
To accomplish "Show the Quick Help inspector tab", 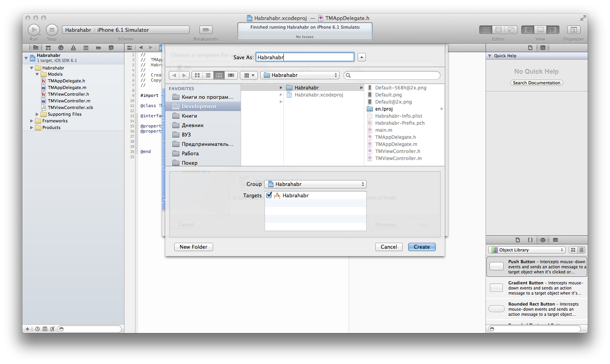I will pos(543,48).
